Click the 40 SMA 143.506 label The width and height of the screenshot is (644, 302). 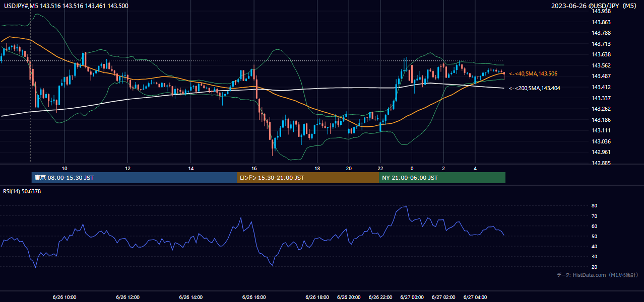(x=533, y=73)
